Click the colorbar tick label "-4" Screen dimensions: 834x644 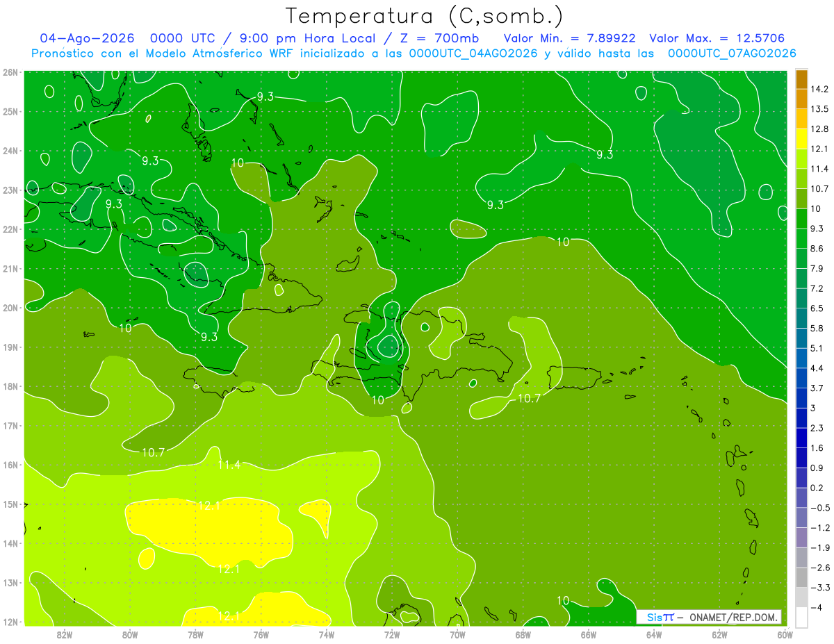point(816,607)
